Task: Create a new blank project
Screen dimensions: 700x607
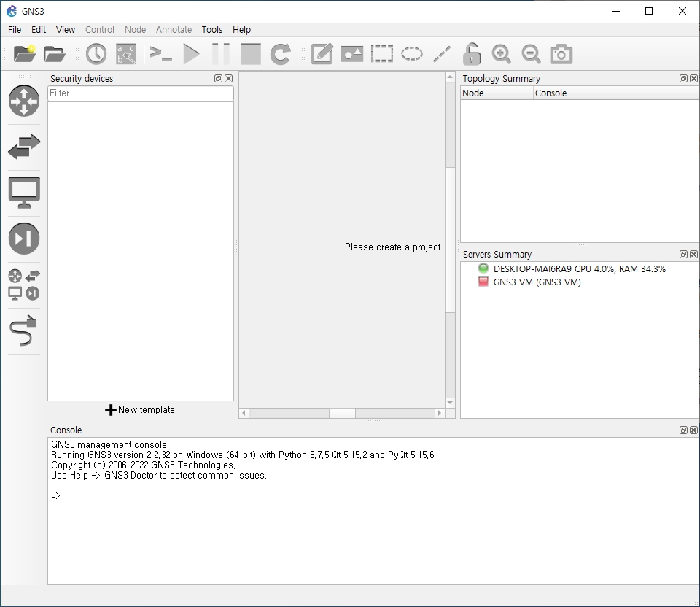Action: (x=25, y=54)
